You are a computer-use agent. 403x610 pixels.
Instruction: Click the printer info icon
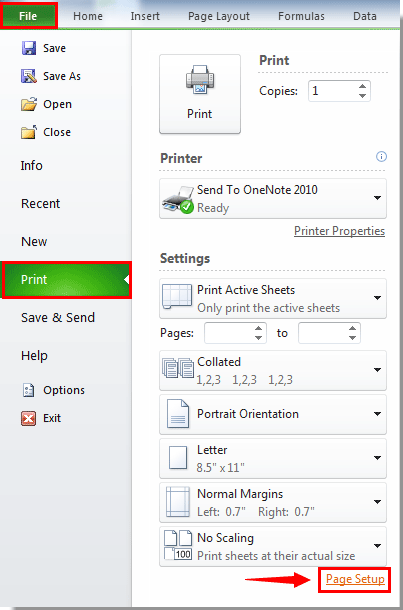(381, 157)
